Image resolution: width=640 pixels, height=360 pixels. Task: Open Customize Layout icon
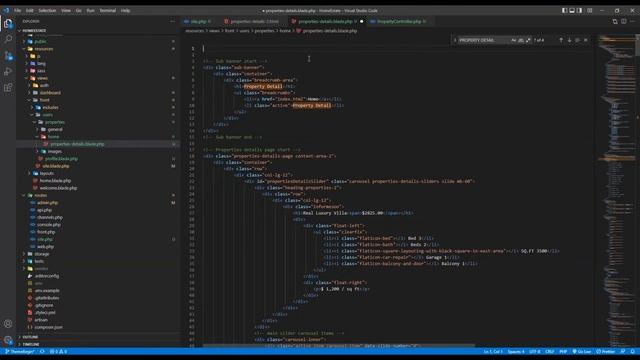pyautogui.click(x=590, y=11)
